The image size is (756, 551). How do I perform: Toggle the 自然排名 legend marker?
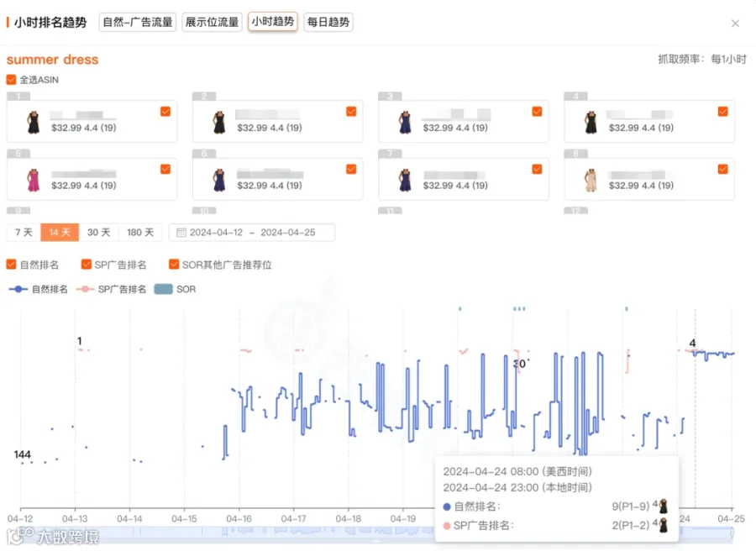pos(18,289)
